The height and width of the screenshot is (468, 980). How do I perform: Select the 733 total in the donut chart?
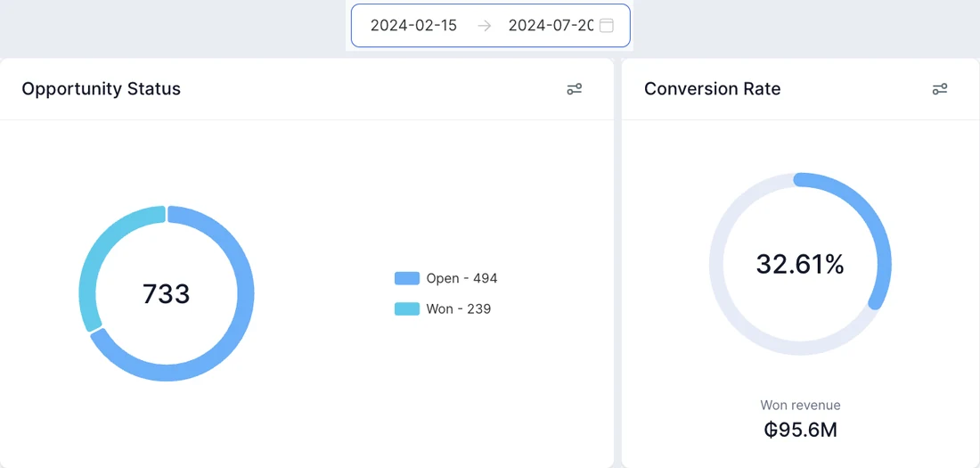pyautogui.click(x=167, y=294)
